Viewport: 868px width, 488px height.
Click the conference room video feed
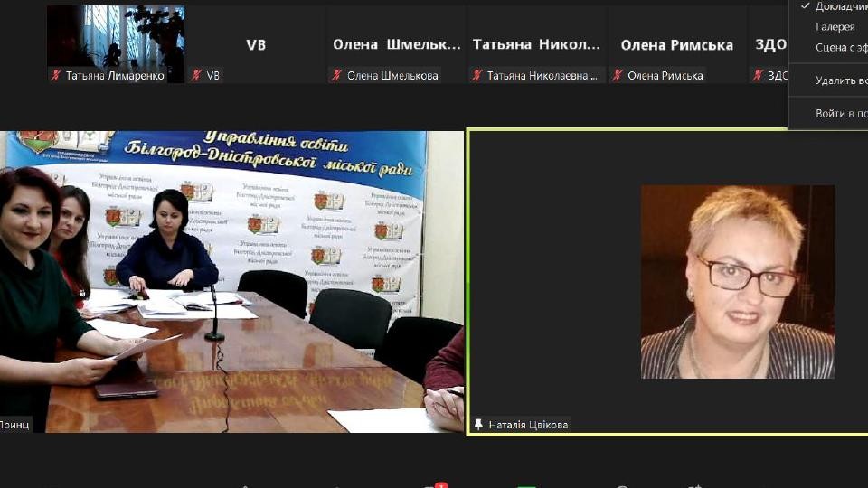[231, 280]
